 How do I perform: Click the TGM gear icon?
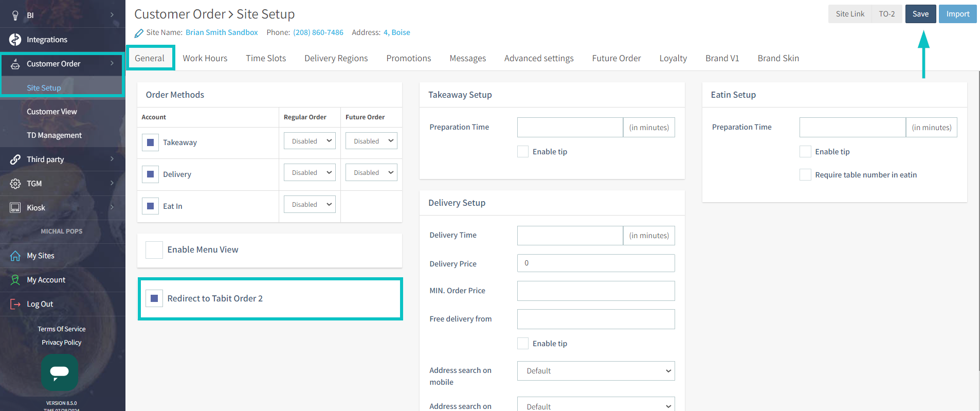coord(15,184)
